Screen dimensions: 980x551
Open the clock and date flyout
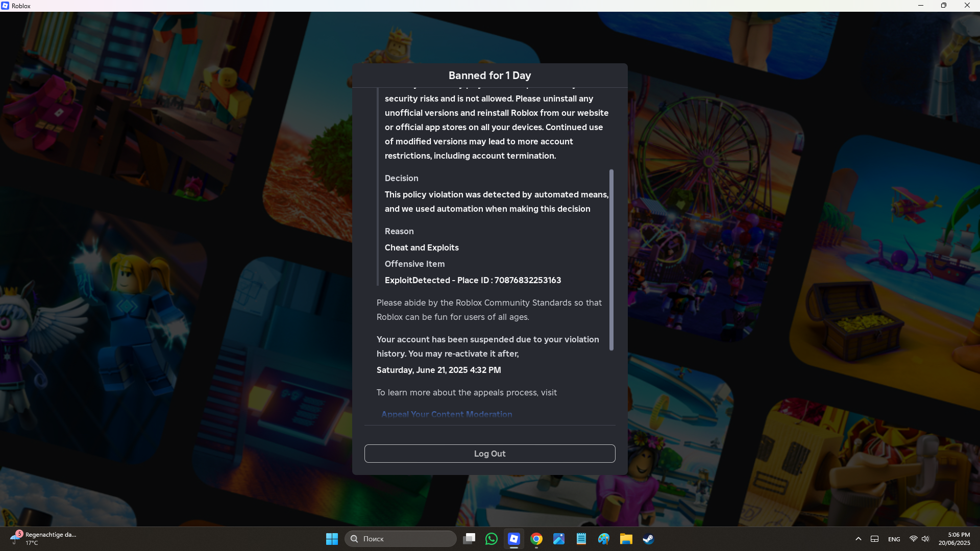[x=954, y=539]
